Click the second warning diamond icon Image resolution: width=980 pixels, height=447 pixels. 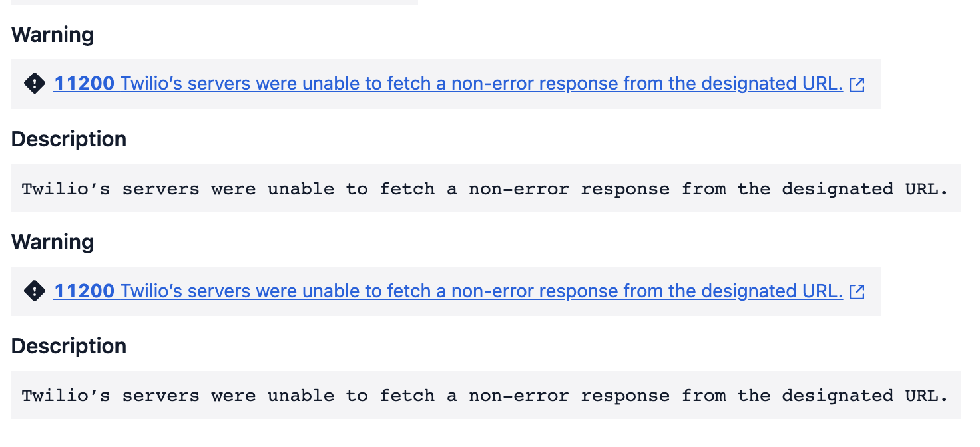click(x=34, y=291)
